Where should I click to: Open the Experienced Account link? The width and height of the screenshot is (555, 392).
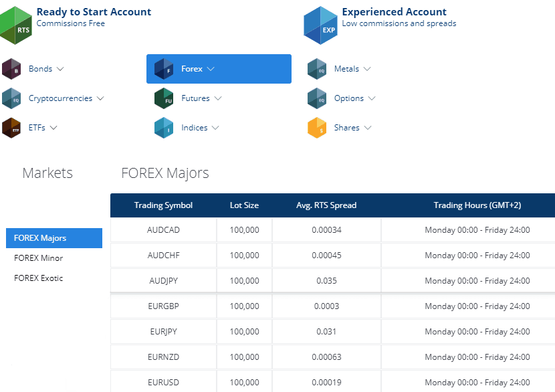[x=394, y=11]
